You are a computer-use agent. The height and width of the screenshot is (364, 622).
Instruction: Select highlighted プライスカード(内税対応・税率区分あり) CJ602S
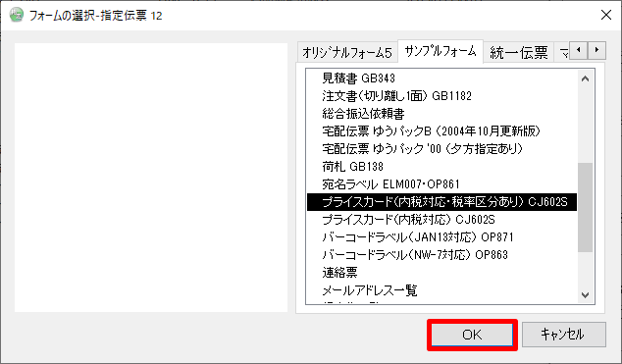tap(441, 202)
